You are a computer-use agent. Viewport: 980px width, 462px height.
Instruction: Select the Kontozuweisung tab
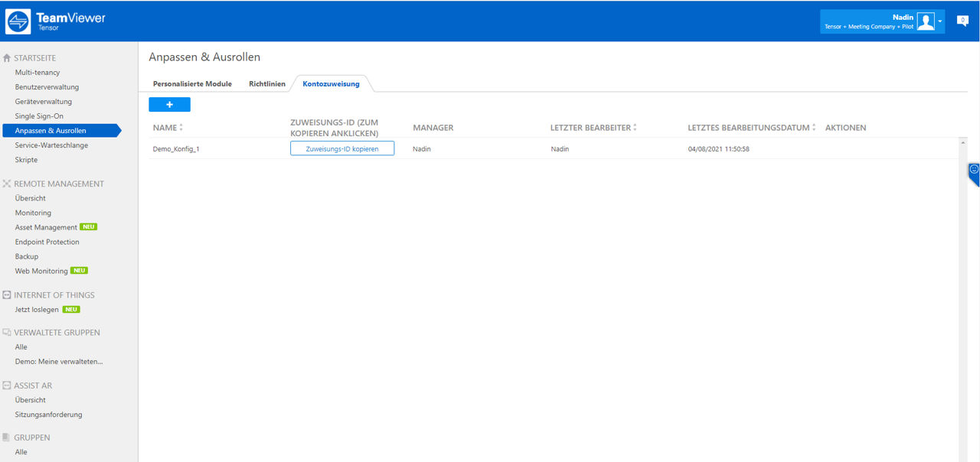331,83
